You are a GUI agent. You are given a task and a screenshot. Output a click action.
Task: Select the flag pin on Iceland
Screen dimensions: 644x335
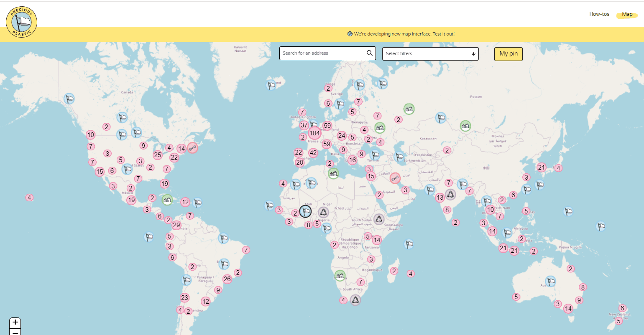pos(271,85)
